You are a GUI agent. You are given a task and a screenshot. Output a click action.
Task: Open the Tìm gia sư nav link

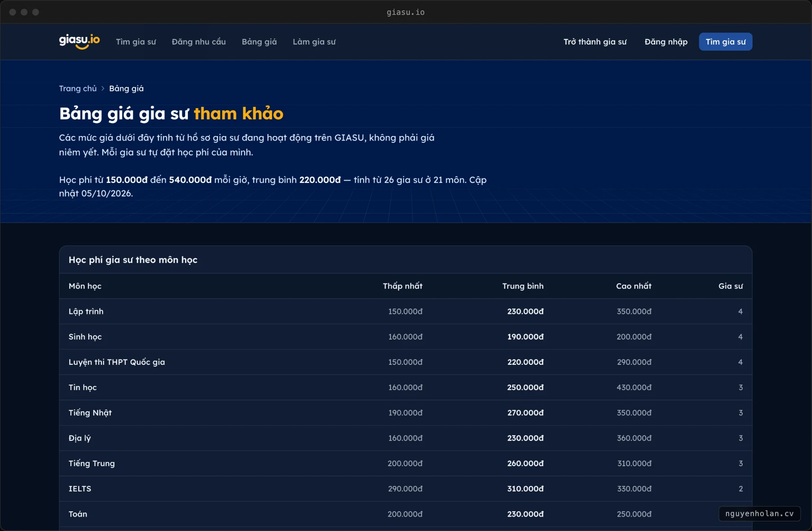point(136,42)
